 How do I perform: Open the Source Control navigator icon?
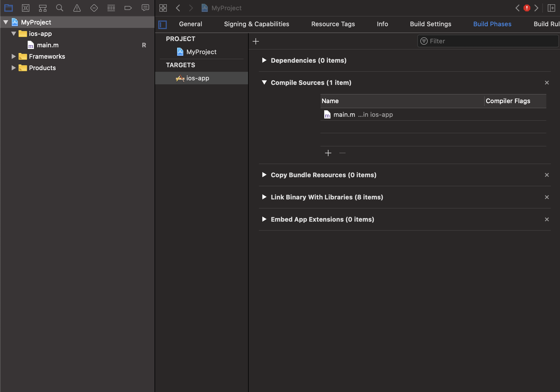click(26, 8)
